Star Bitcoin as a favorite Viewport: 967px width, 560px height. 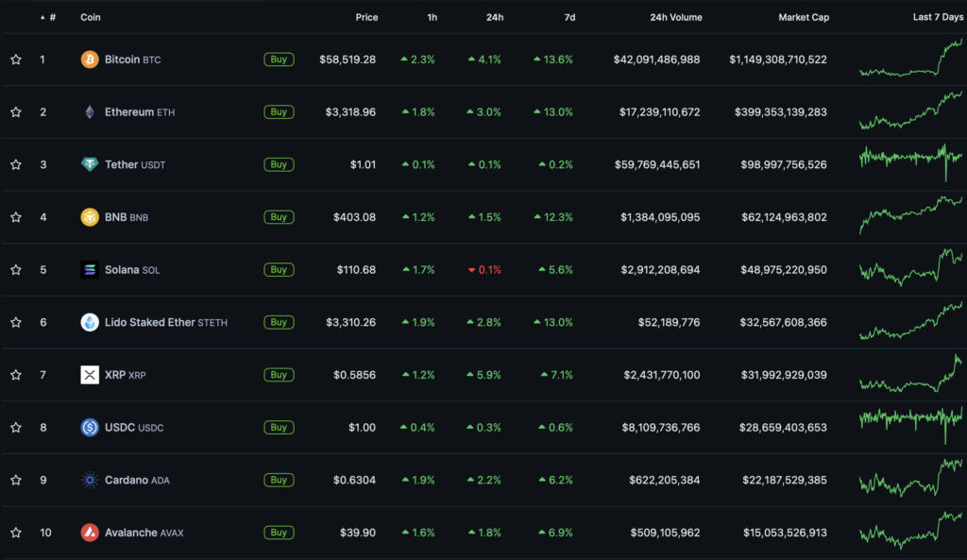16,59
